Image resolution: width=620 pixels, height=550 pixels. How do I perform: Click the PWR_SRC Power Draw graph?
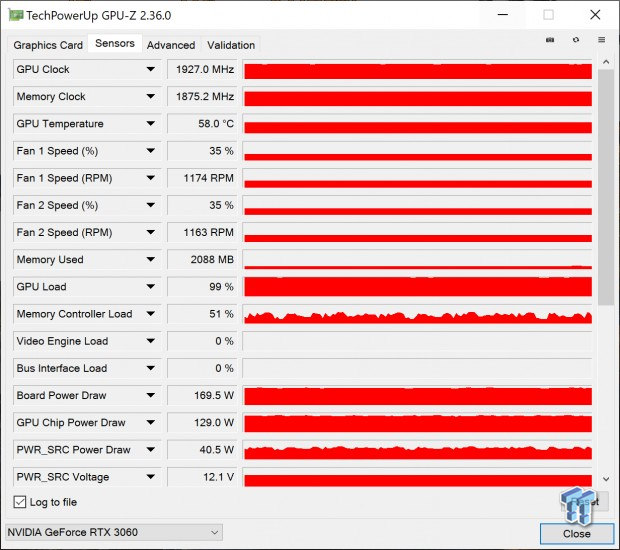coord(418,450)
